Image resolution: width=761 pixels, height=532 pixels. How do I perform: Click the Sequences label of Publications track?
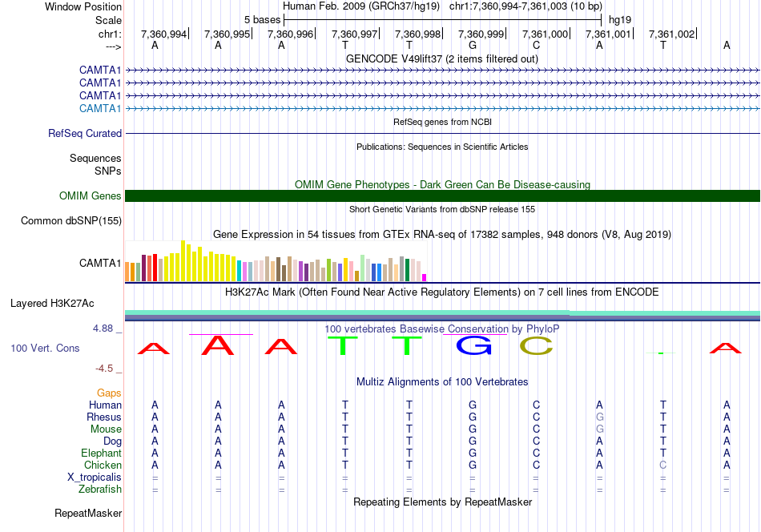click(95, 159)
